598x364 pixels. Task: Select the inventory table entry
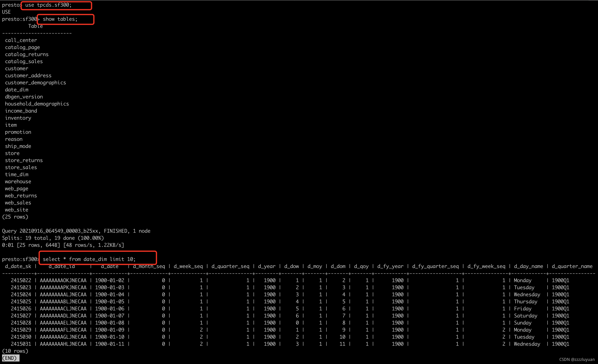pos(18,118)
